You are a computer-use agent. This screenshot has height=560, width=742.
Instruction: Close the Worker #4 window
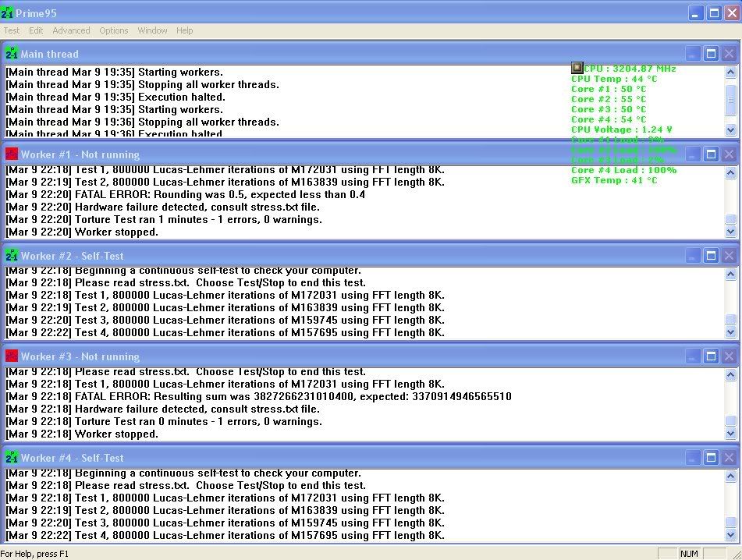tap(730, 457)
